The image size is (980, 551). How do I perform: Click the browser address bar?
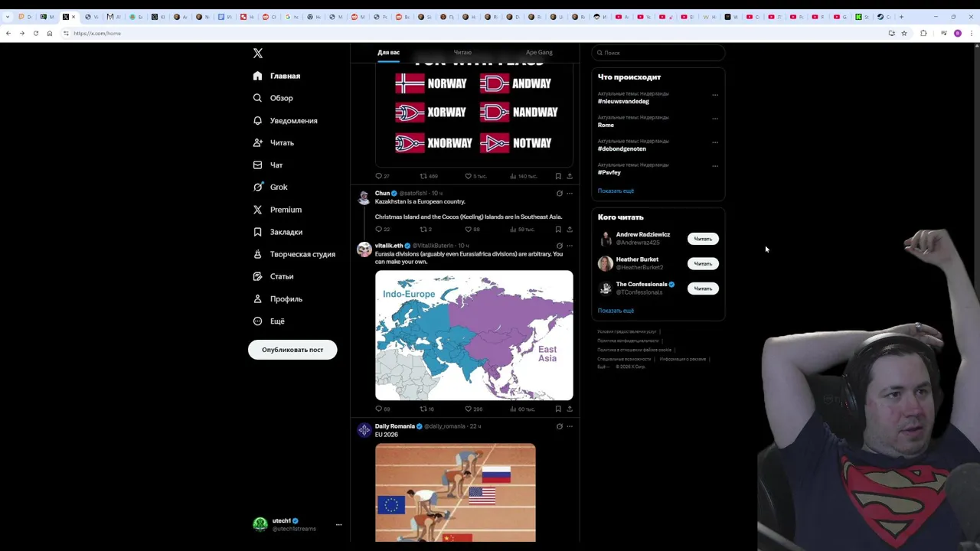pyautogui.click(x=475, y=33)
